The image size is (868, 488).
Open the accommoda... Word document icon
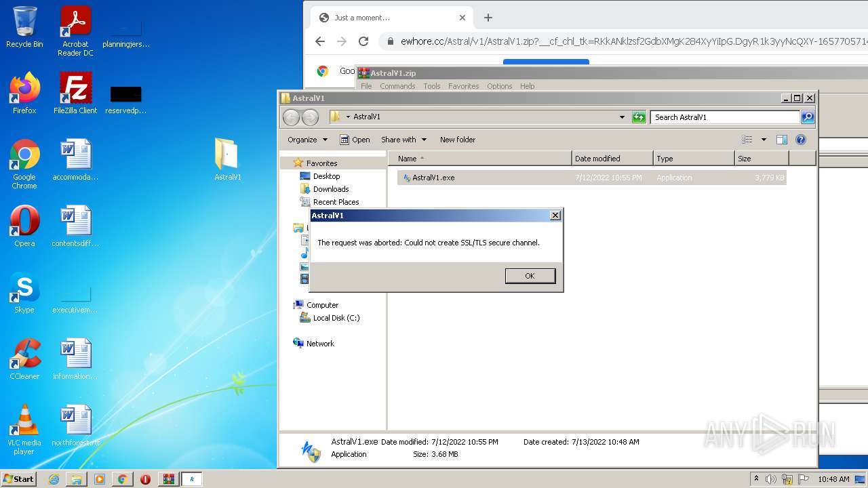(x=75, y=160)
